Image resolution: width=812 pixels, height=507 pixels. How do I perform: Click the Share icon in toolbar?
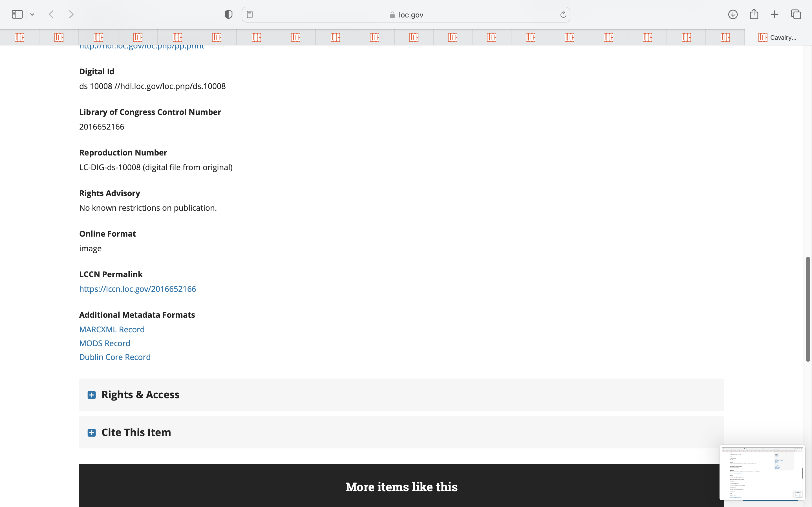754,14
